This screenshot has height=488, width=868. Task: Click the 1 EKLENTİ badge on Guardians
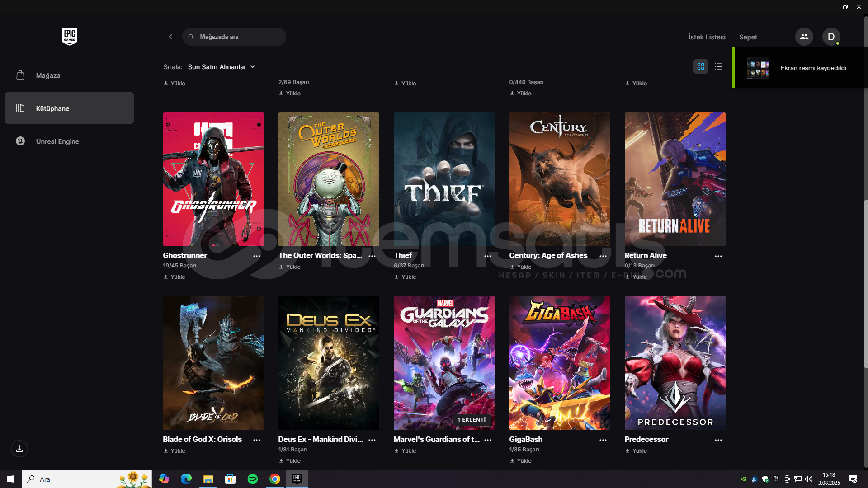pyautogui.click(x=472, y=420)
